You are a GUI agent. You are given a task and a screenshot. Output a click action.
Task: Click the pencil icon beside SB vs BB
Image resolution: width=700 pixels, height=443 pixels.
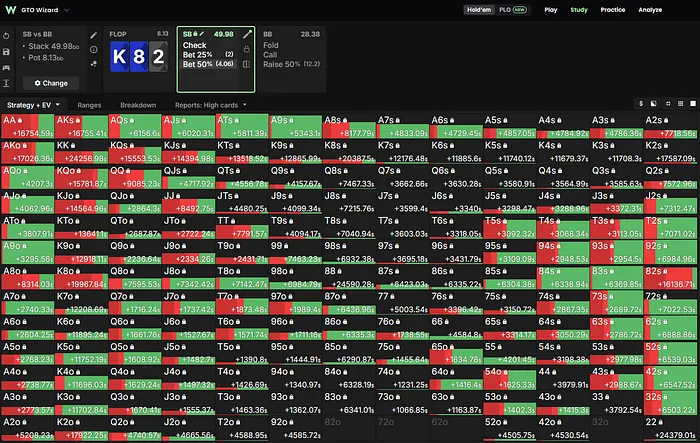point(93,35)
